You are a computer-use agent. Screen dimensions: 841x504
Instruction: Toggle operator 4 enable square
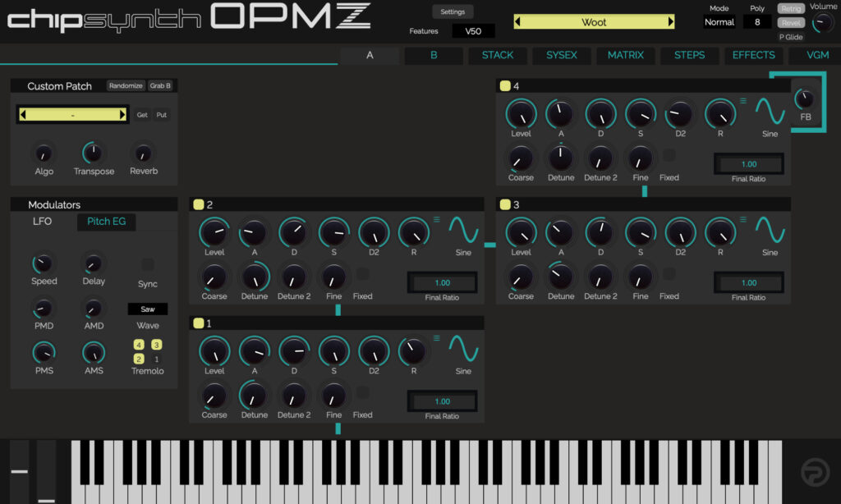[x=505, y=86]
